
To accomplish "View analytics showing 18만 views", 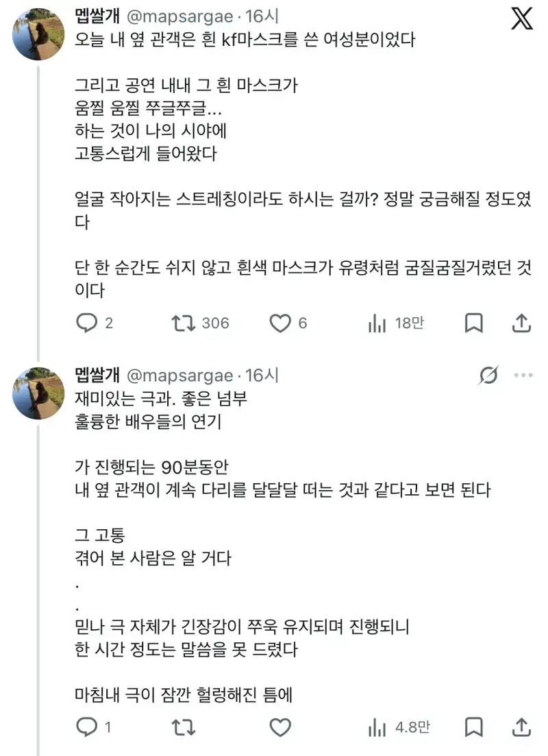I will (396, 323).
